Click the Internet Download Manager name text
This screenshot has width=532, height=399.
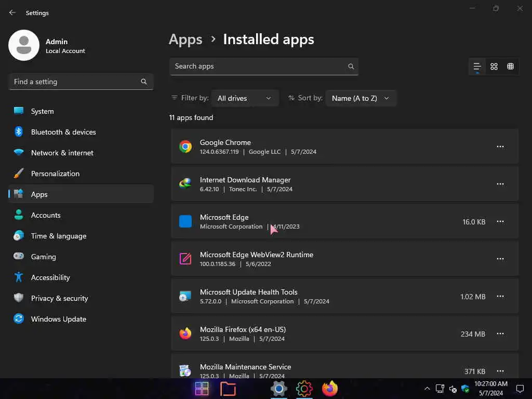(245, 180)
